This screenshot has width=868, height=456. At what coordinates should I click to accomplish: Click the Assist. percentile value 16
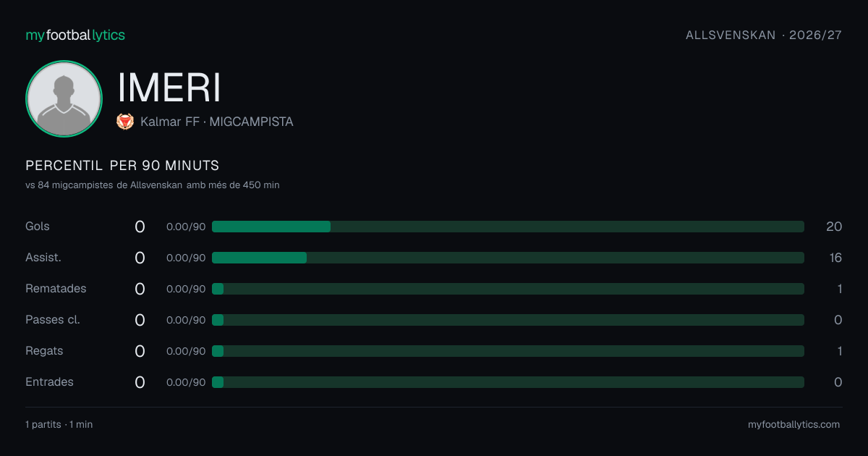coord(835,258)
